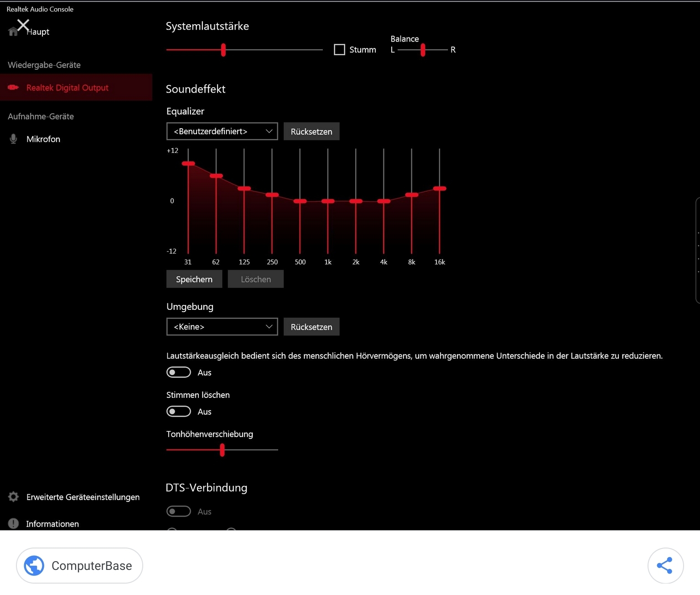Screen dimensions: 700x595
Task: Click the 31 Hz equalizer band handle
Action: [188, 163]
